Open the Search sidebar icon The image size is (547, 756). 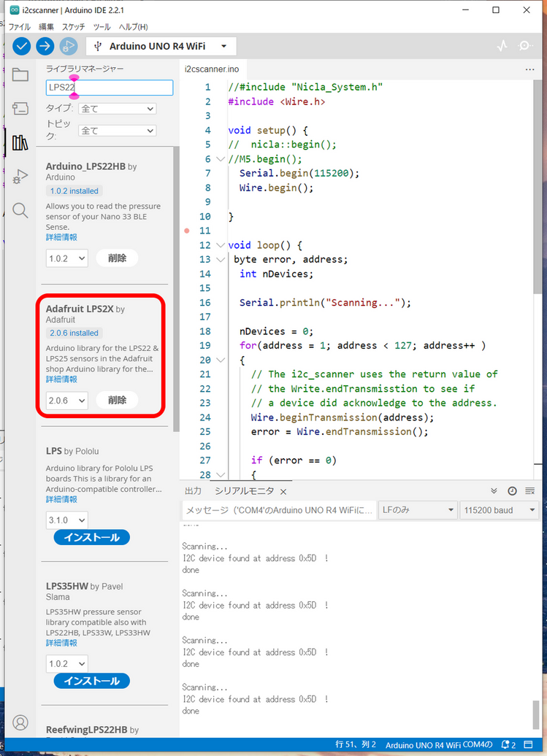click(x=20, y=211)
